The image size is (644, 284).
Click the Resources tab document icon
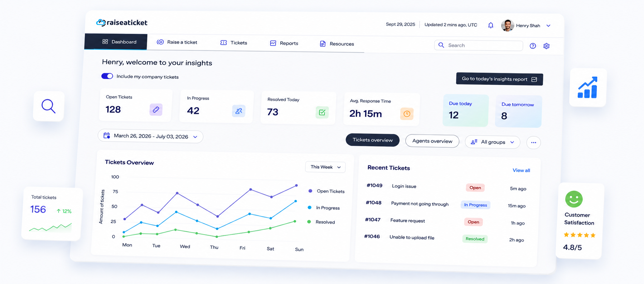point(322,44)
